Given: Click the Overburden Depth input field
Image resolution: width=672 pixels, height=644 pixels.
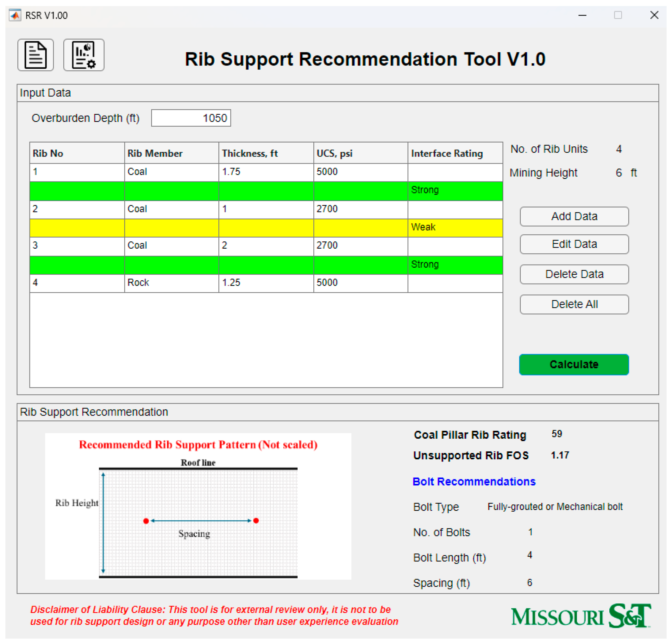Looking at the screenshot, I should 191,118.
